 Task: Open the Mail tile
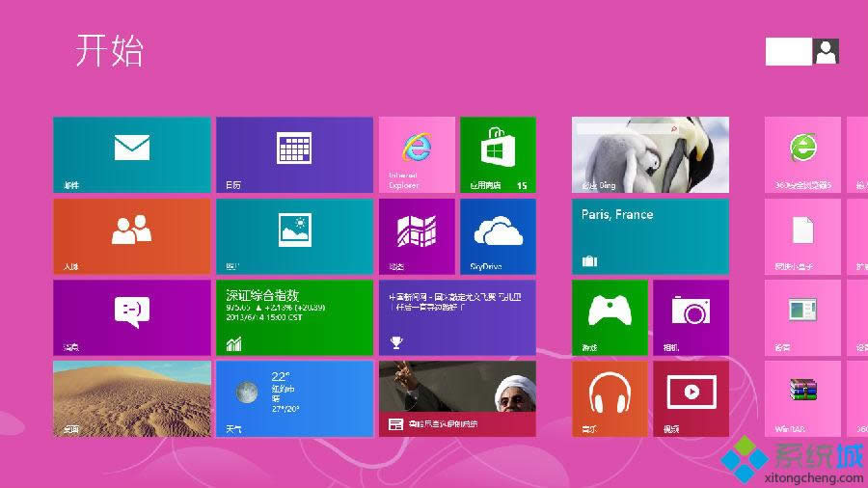pyautogui.click(x=131, y=154)
